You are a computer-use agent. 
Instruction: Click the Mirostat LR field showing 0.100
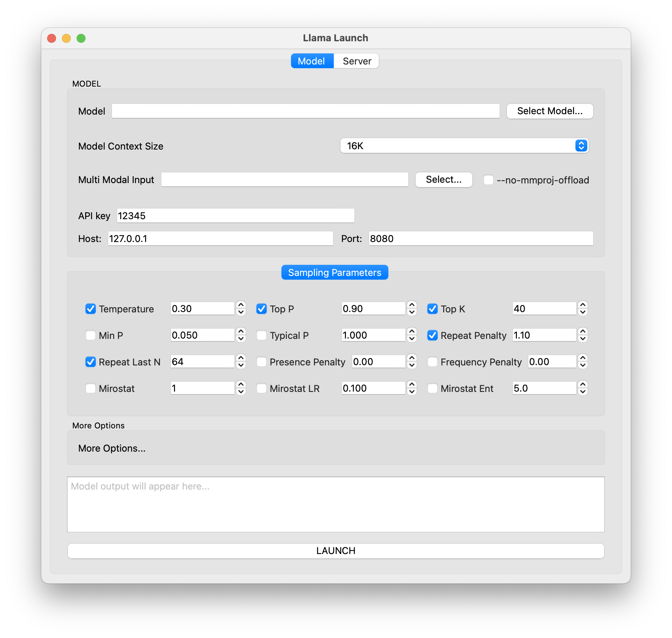point(374,388)
